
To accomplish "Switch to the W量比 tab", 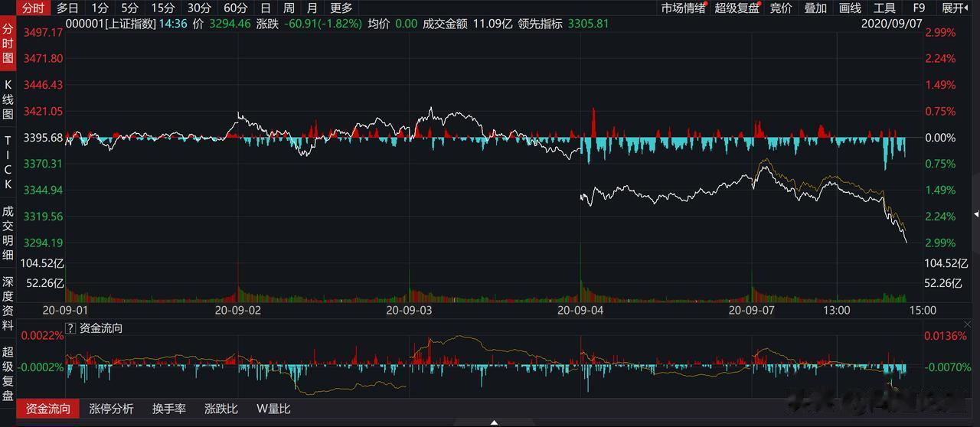I will click(x=273, y=409).
